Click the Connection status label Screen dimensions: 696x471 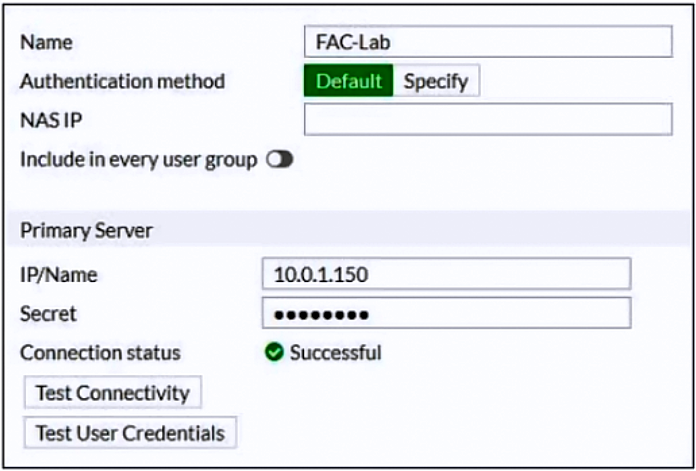point(100,353)
